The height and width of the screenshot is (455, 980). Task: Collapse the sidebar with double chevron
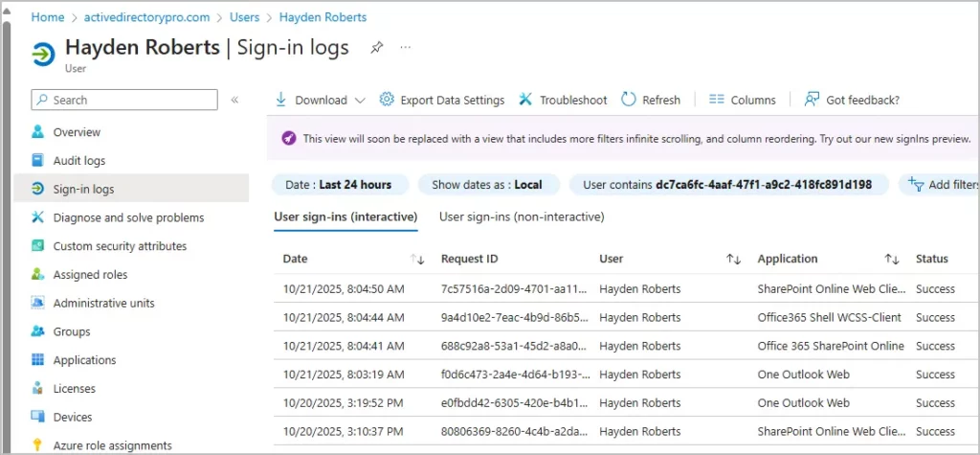(235, 100)
